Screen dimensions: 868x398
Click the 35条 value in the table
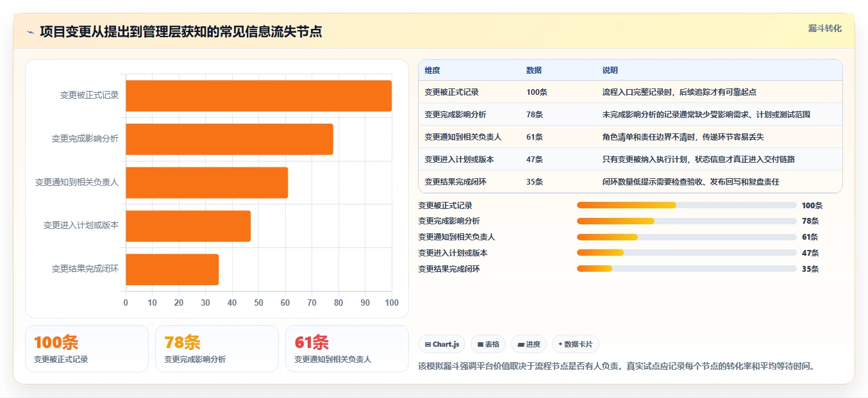[x=535, y=182]
